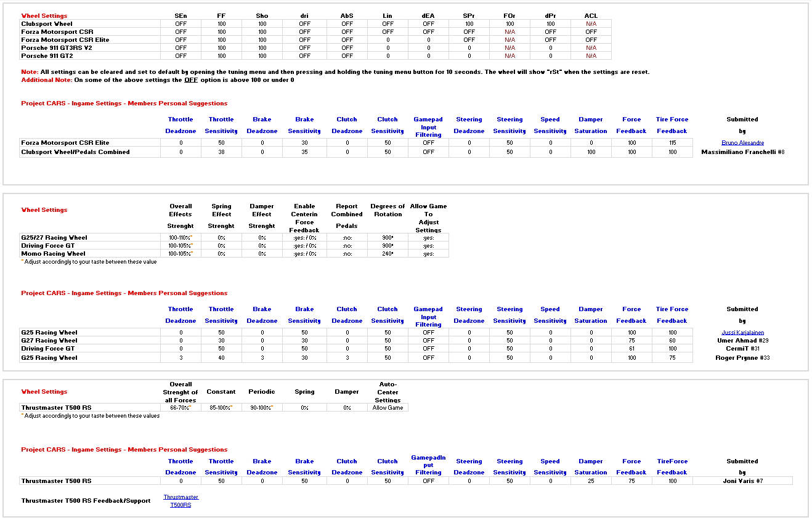This screenshot has width=812, height=520.
Task: Select the Brake Sensitivity value 35
Action: [x=304, y=152]
